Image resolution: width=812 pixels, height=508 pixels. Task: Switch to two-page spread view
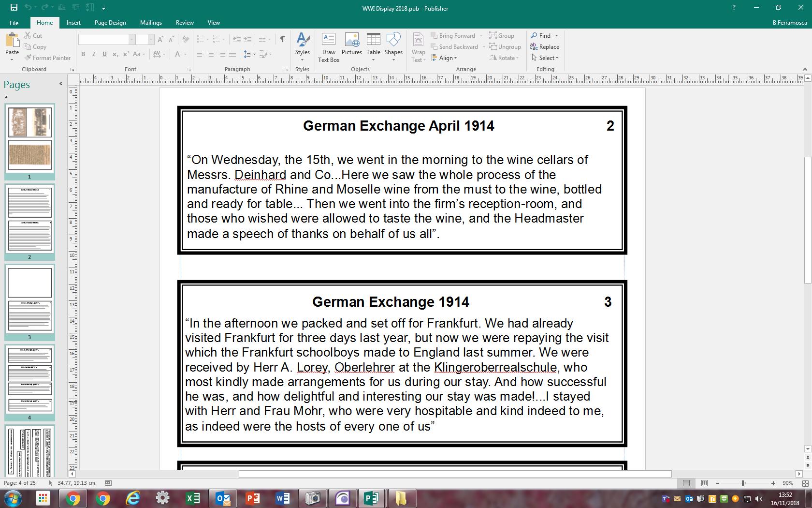point(704,483)
